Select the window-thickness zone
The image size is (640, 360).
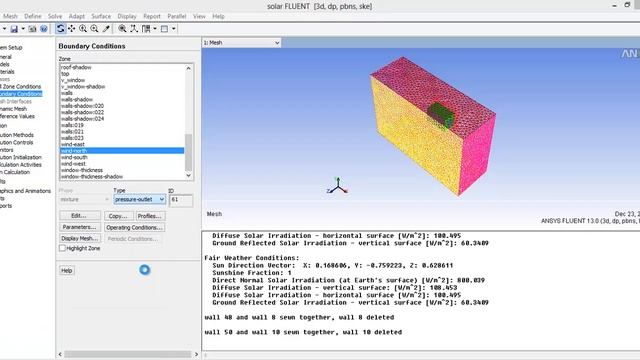coord(82,170)
